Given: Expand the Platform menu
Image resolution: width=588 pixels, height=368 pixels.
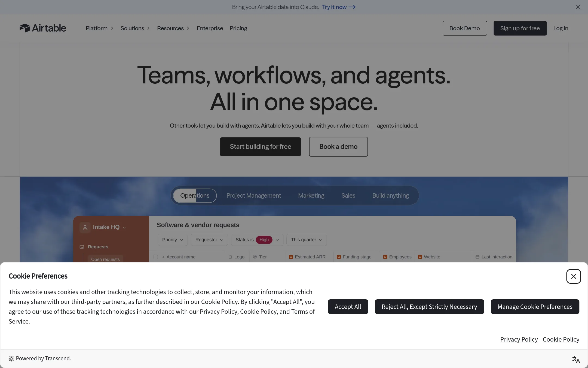Looking at the screenshot, I should click(x=99, y=28).
